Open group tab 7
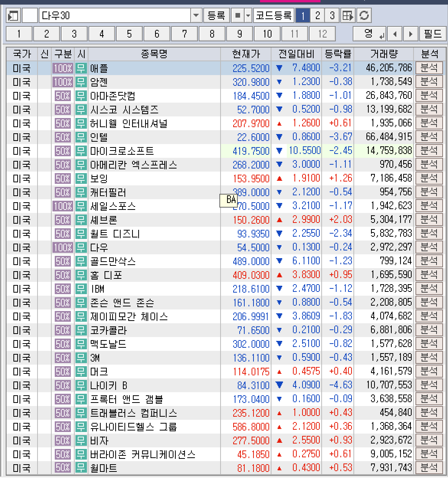Viewport: 448px width, 478px height. (x=184, y=34)
